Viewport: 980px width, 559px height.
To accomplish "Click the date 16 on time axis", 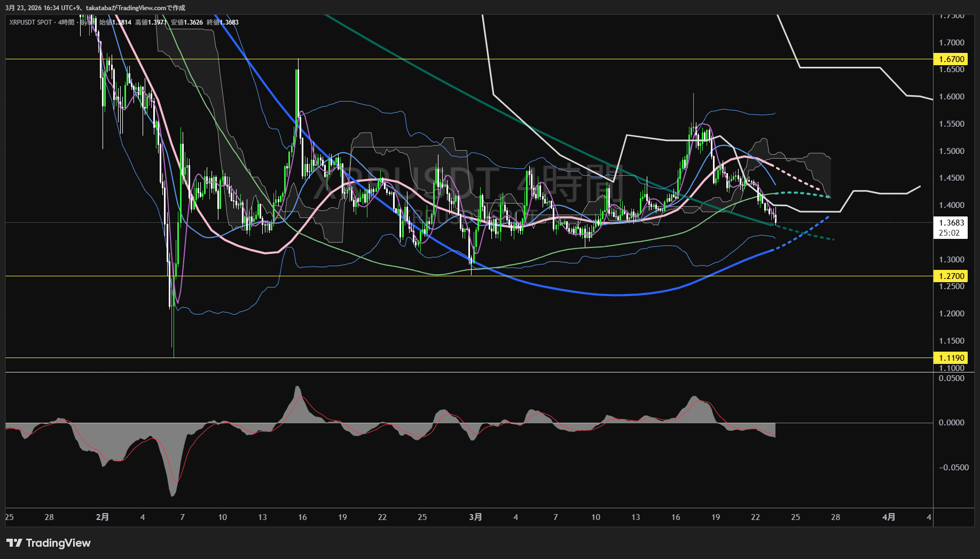I will [x=302, y=517].
